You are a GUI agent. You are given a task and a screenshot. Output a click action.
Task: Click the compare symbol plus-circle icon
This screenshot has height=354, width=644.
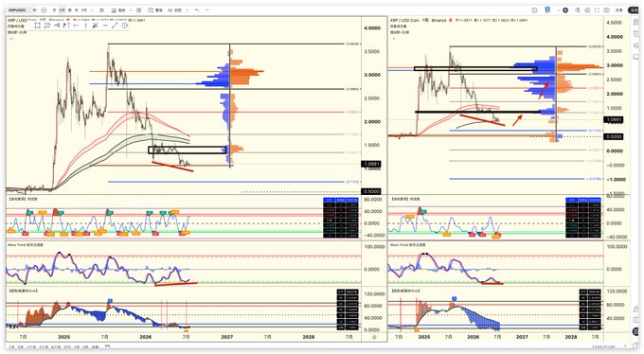[x=44, y=10]
